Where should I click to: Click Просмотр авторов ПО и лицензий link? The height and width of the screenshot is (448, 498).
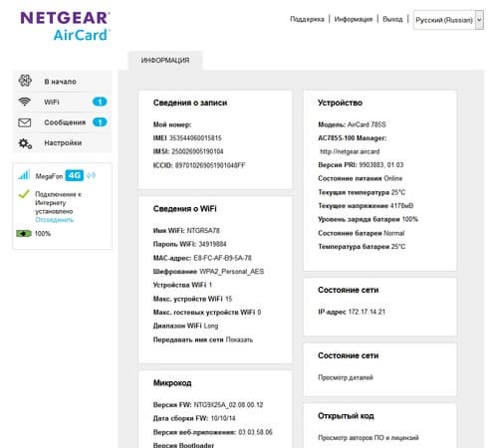pyautogui.click(x=369, y=438)
